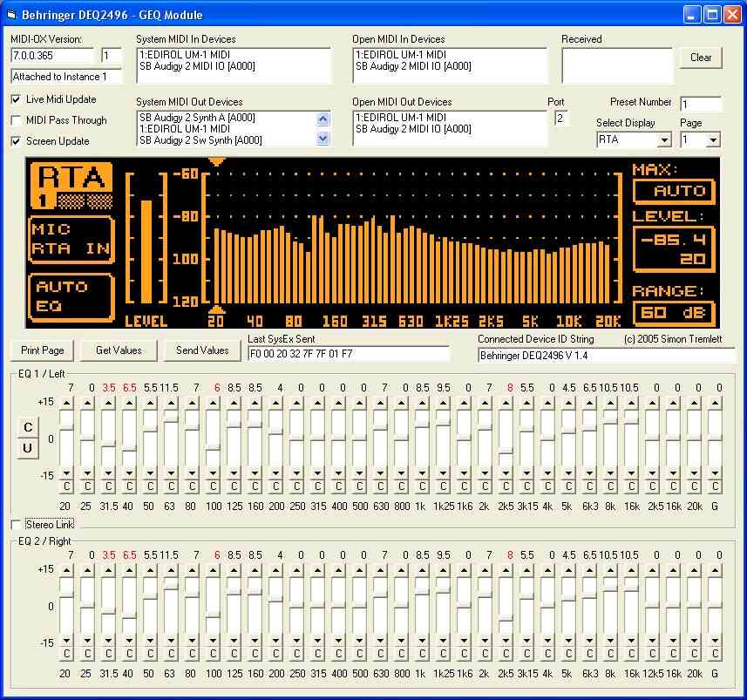Enable the Stereo Link checkbox
Viewport: 747px width, 700px height.
pyautogui.click(x=16, y=525)
